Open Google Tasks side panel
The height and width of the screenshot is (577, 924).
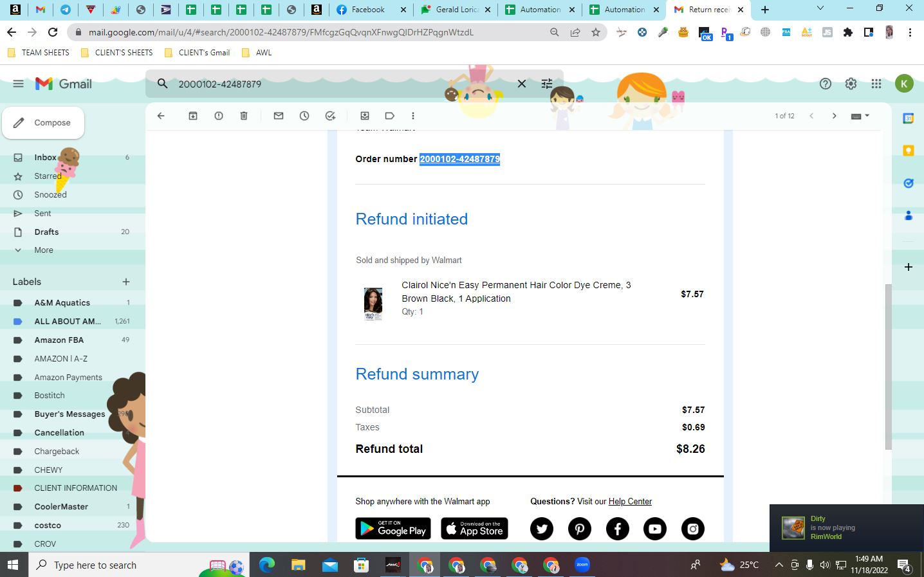pos(909,183)
